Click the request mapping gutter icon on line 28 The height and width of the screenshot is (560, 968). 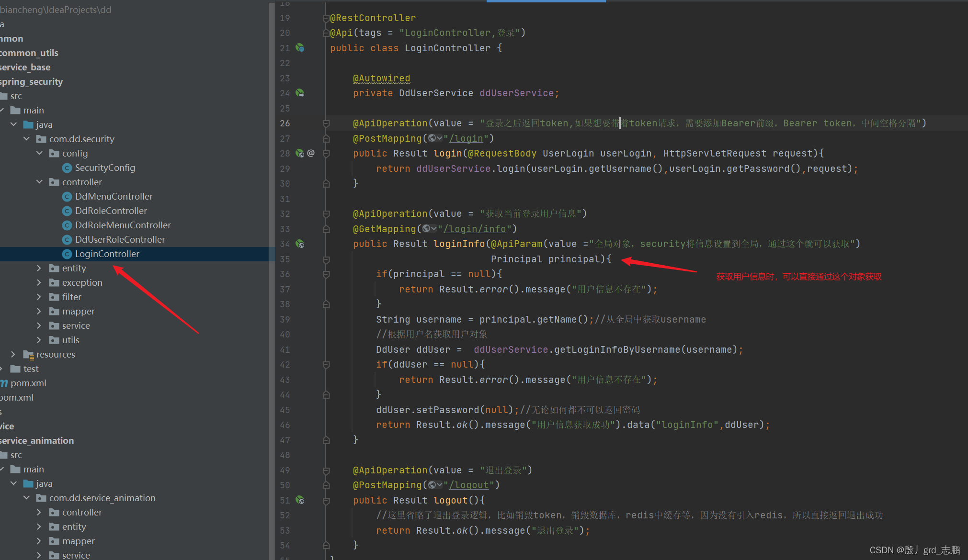tap(300, 153)
